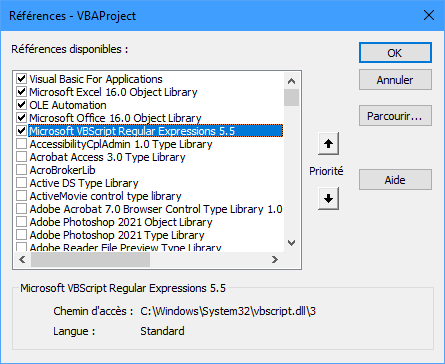Screen dimensions: 445x364
Task: Uncheck the OLE Automation checkbox
Action: tap(21, 105)
